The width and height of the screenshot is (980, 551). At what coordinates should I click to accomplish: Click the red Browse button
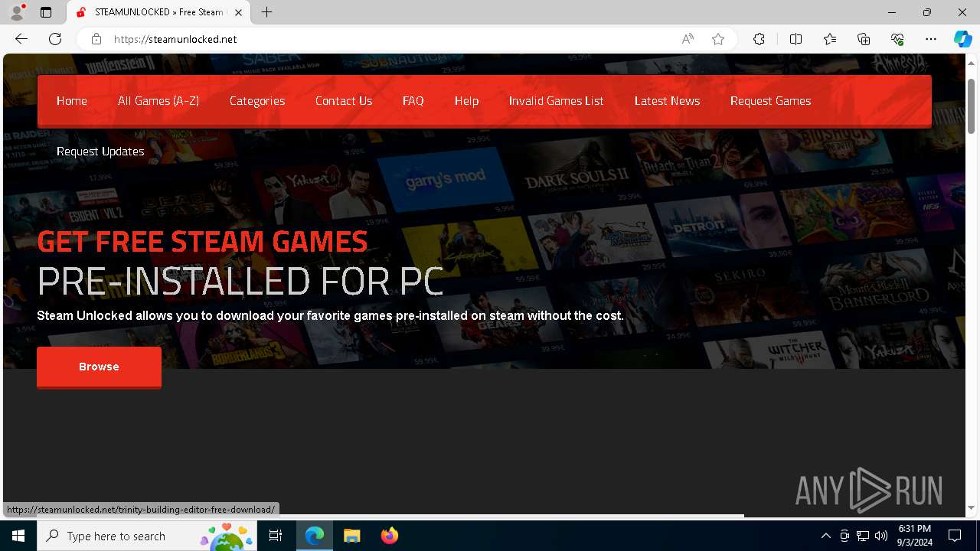point(99,367)
